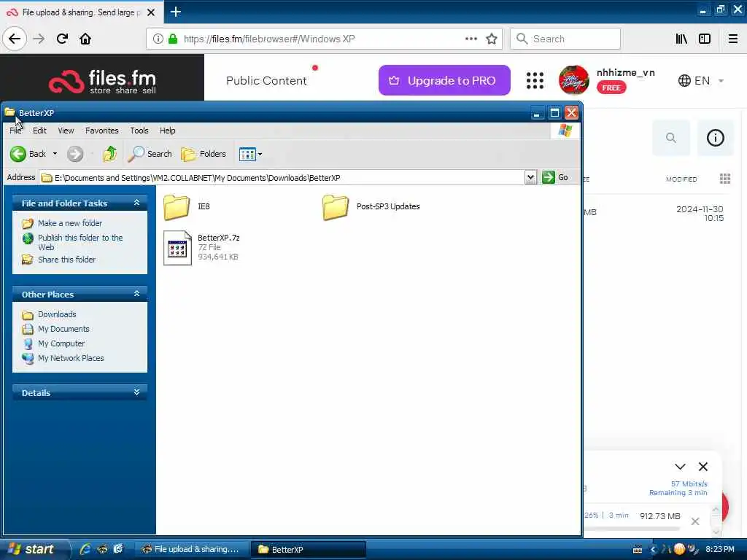Select the IE8 folder
The width and height of the screenshot is (747, 560).
tap(187, 207)
